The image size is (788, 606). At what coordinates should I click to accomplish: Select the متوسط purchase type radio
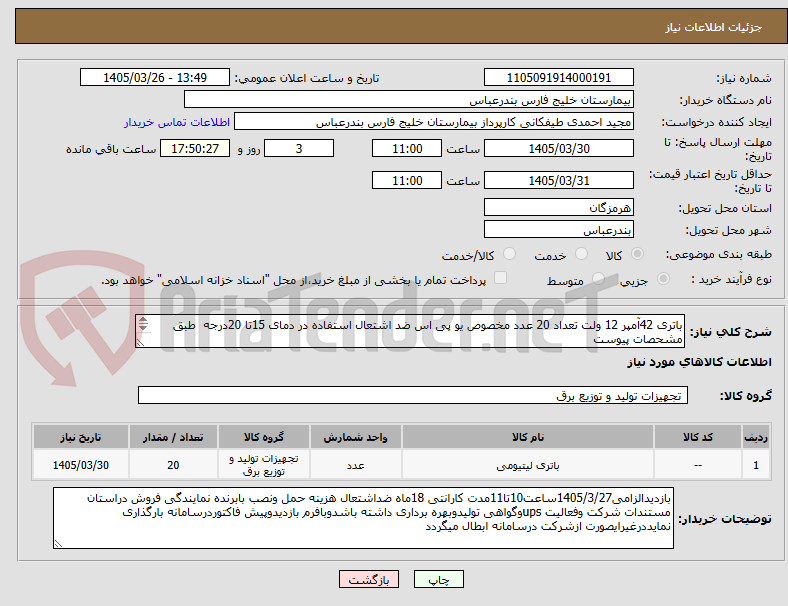598,279
